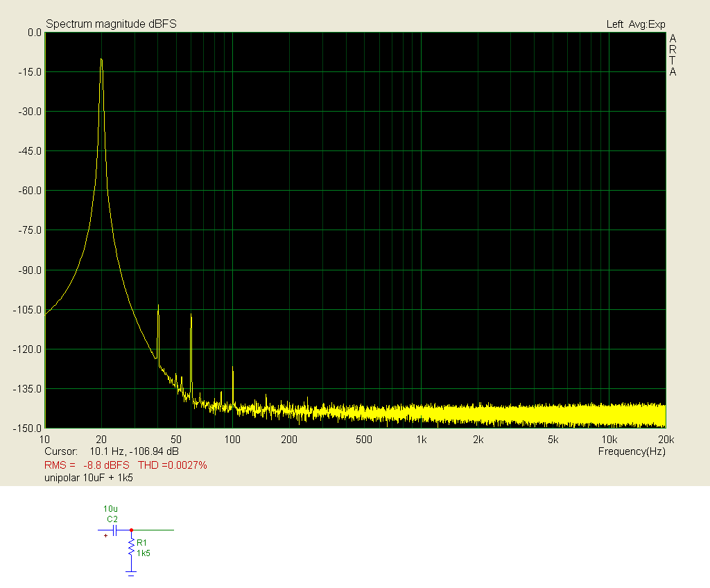Click the -120.0 y-axis label

28,349
